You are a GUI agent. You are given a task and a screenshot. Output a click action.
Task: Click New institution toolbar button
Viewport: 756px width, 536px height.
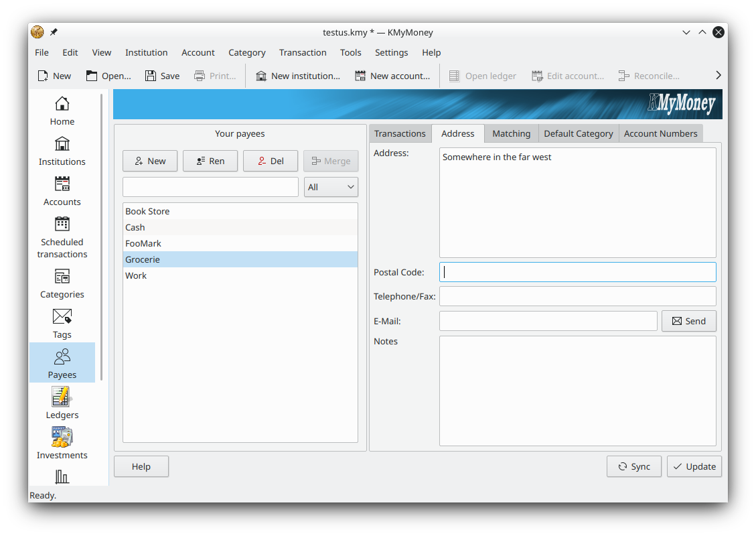[x=297, y=76]
